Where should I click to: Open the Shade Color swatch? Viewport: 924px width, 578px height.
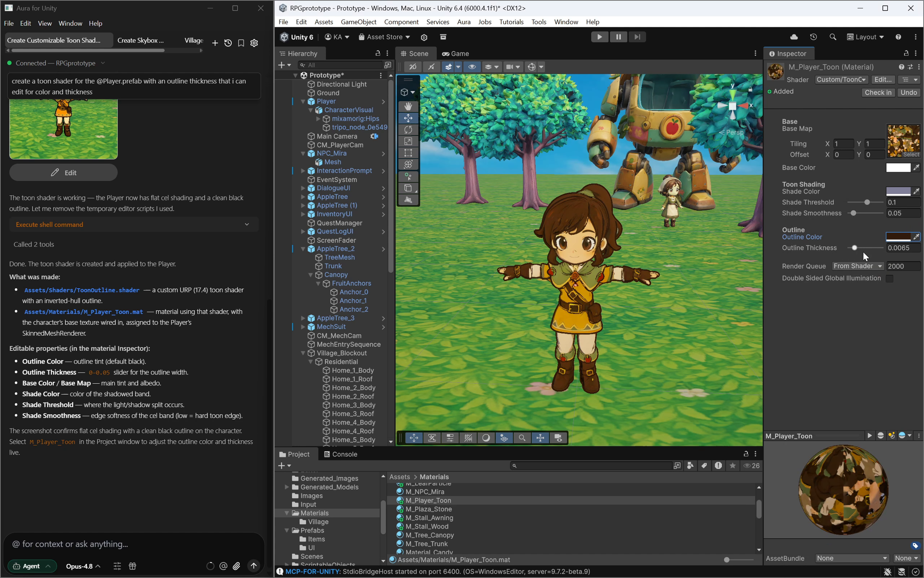pos(898,191)
